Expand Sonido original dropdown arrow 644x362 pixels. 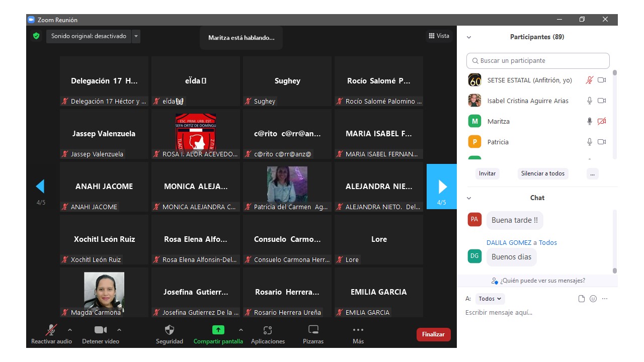pos(136,36)
